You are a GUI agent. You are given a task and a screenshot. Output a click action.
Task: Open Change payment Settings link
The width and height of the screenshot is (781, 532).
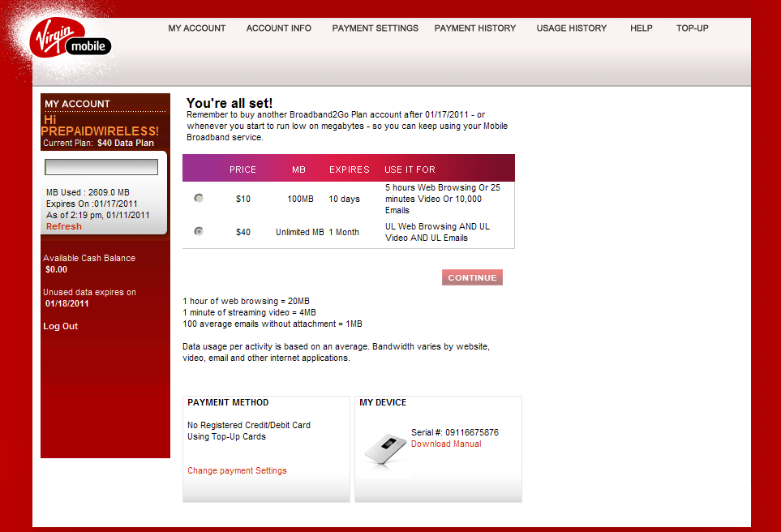click(237, 470)
